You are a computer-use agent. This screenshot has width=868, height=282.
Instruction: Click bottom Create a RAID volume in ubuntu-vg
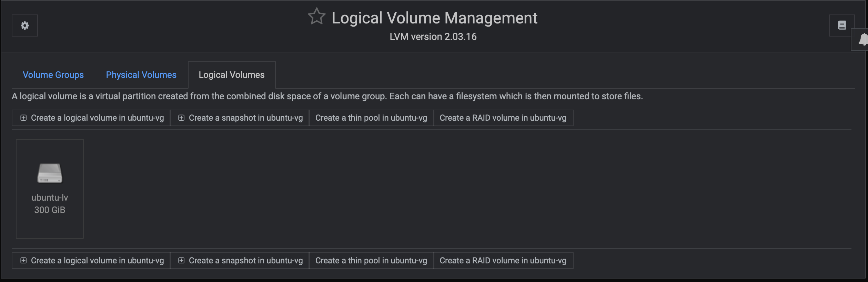pos(503,261)
